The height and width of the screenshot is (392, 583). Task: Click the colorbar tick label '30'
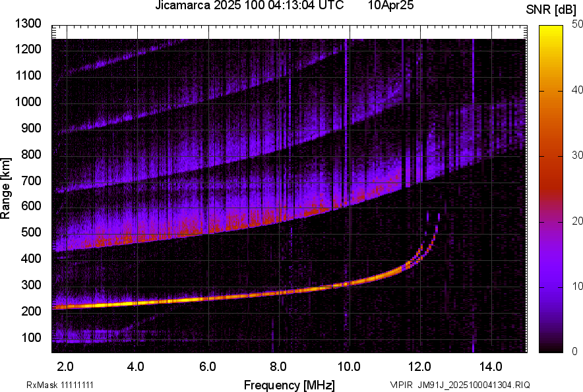(x=578, y=155)
